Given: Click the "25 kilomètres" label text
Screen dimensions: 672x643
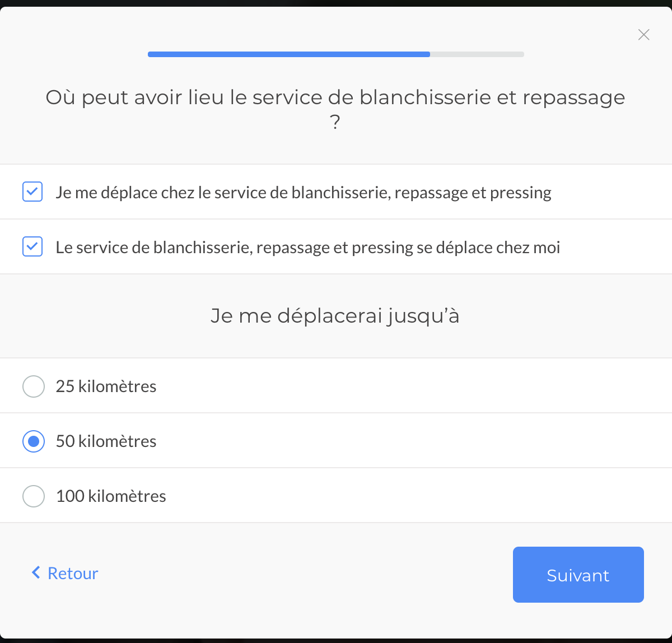Looking at the screenshot, I should point(106,386).
